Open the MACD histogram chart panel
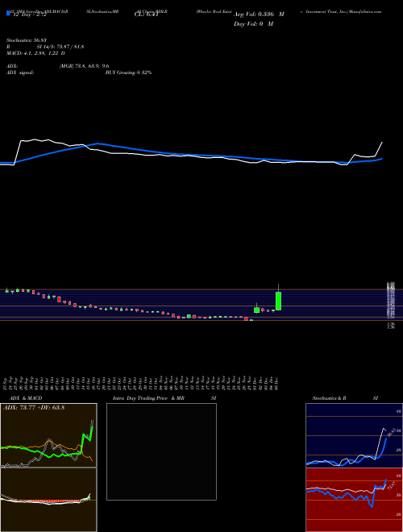Viewport: 403px width, 532px height. click(48, 500)
